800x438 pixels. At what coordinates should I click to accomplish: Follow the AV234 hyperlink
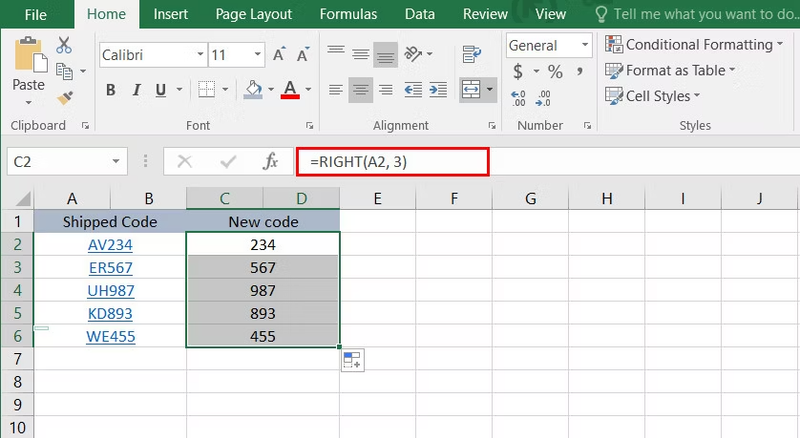coord(110,245)
